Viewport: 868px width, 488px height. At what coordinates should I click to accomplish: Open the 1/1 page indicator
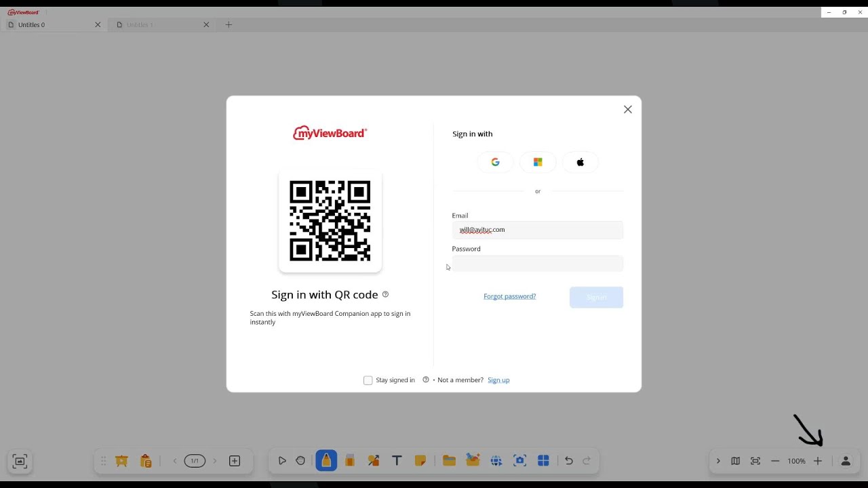tap(195, 461)
